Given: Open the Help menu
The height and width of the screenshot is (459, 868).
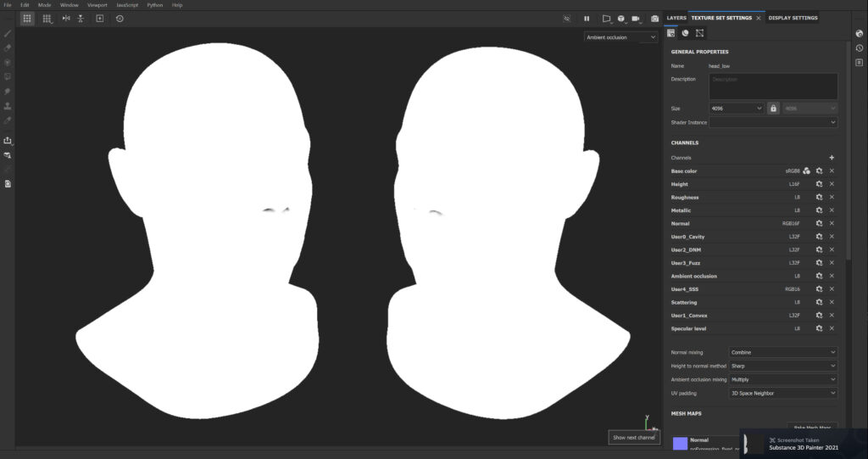Looking at the screenshot, I should click(177, 5).
